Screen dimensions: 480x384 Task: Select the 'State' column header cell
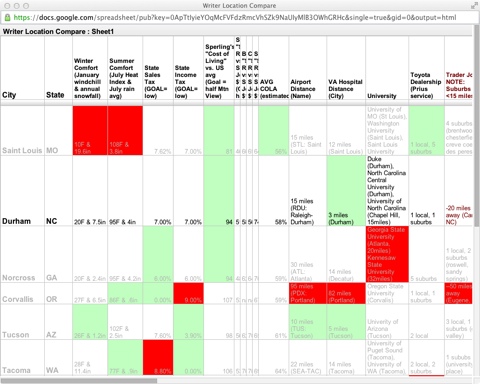coord(59,68)
